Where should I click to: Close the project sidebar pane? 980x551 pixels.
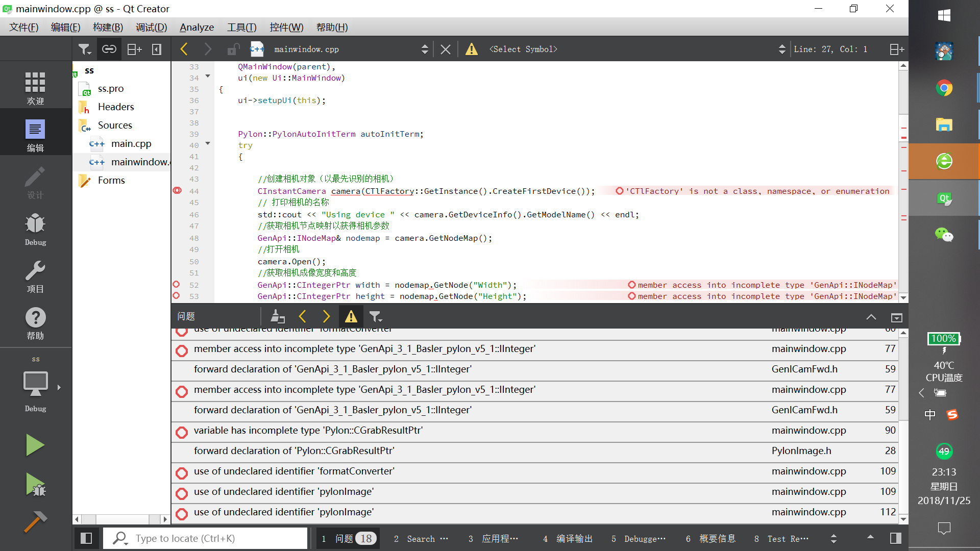tap(157, 49)
